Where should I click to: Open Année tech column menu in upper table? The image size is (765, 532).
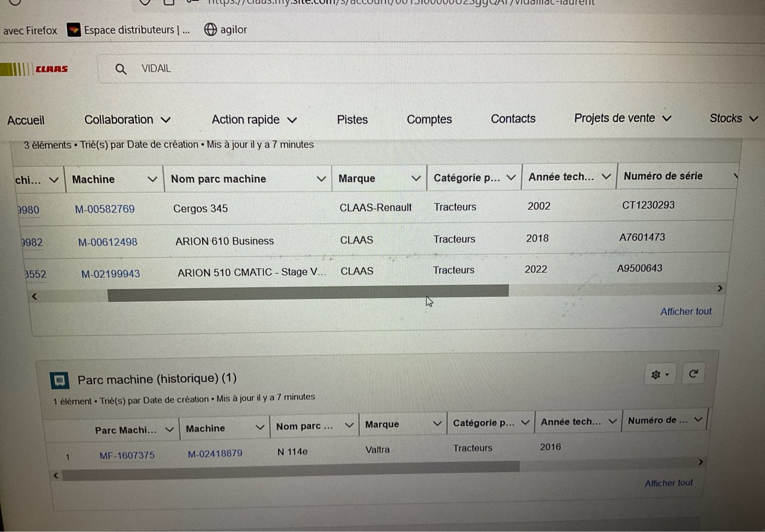(x=606, y=177)
